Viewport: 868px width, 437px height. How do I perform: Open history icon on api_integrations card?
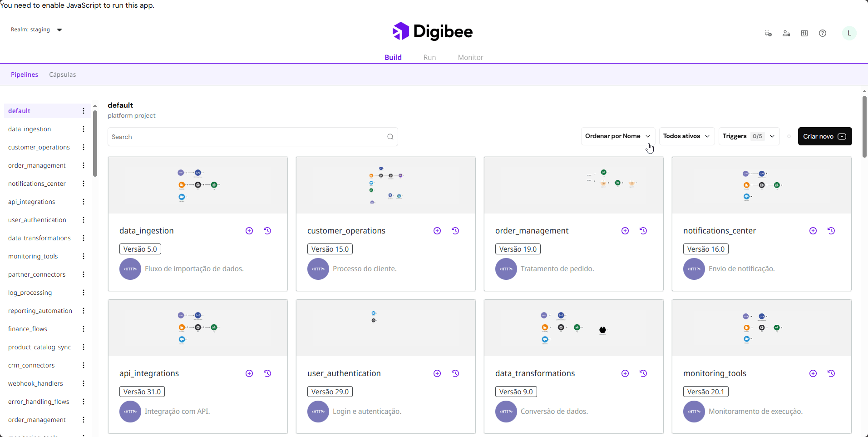pyautogui.click(x=267, y=373)
